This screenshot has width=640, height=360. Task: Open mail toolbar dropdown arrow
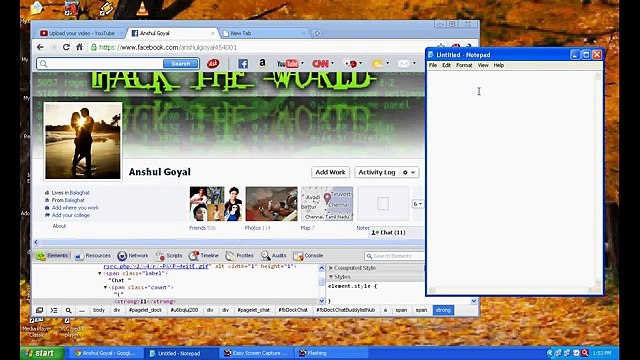click(414, 64)
